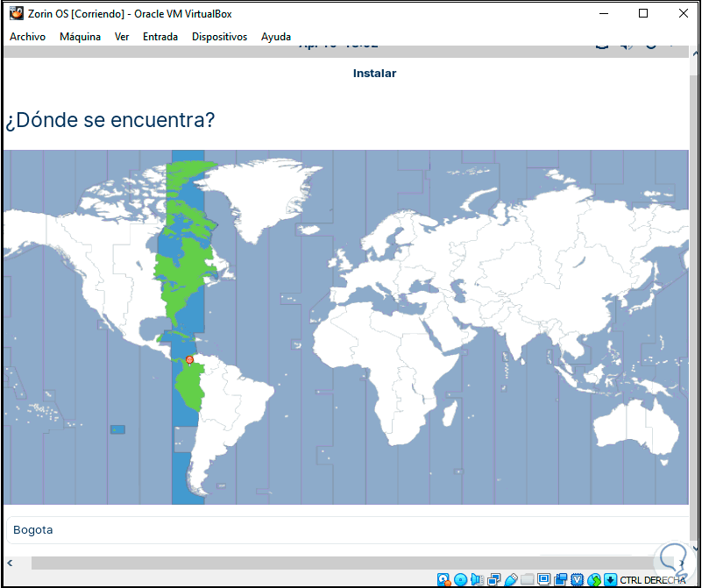Open the Archivo menu

(27, 37)
